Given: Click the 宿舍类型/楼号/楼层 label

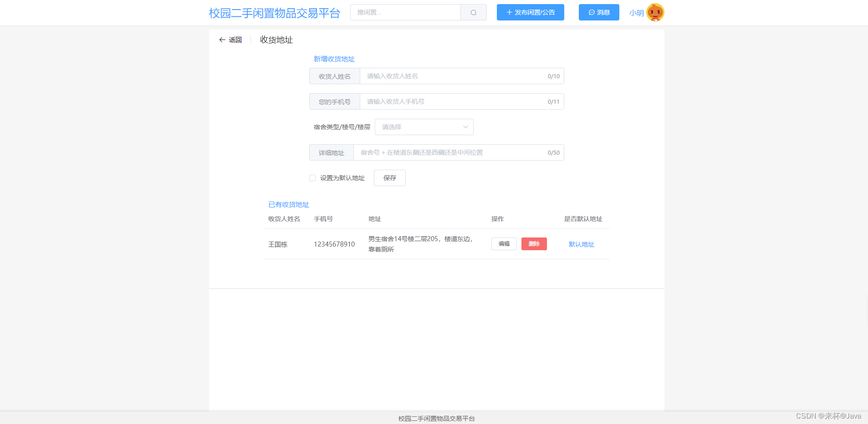Looking at the screenshot, I should click(x=342, y=127).
